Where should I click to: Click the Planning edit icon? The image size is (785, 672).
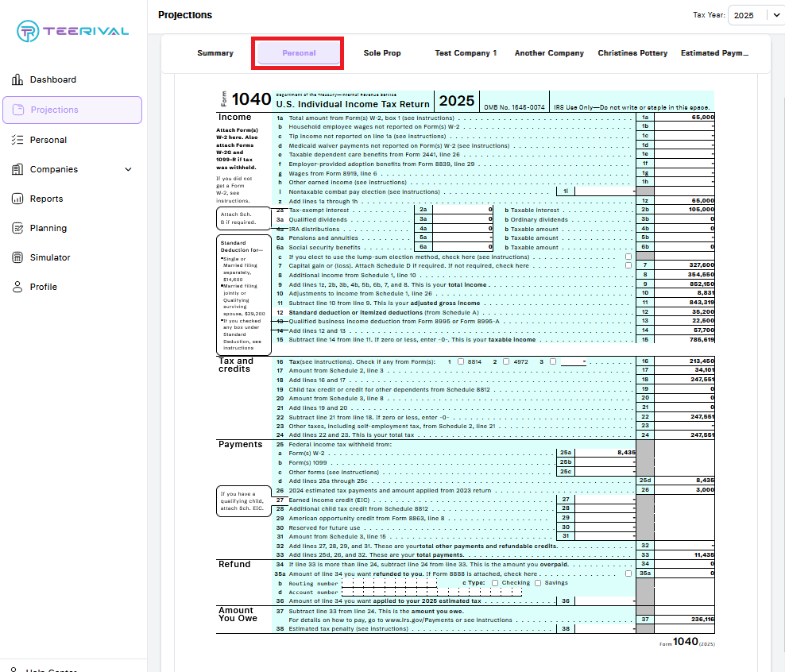17,228
